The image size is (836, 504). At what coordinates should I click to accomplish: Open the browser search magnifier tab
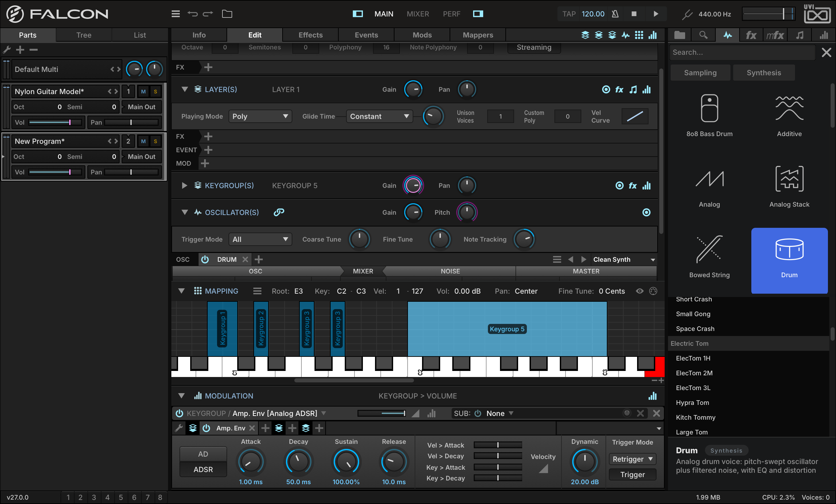pyautogui.click(x=703, y=35)
